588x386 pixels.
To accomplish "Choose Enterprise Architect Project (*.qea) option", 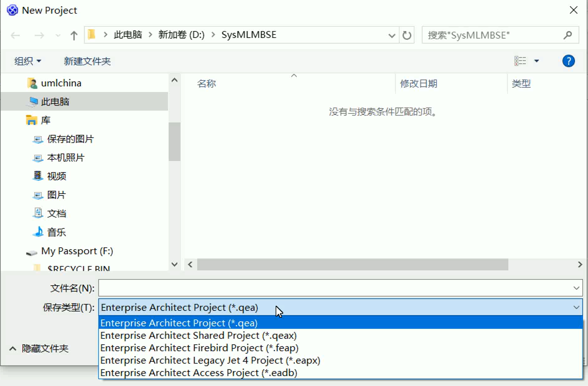I will [340, 323].
